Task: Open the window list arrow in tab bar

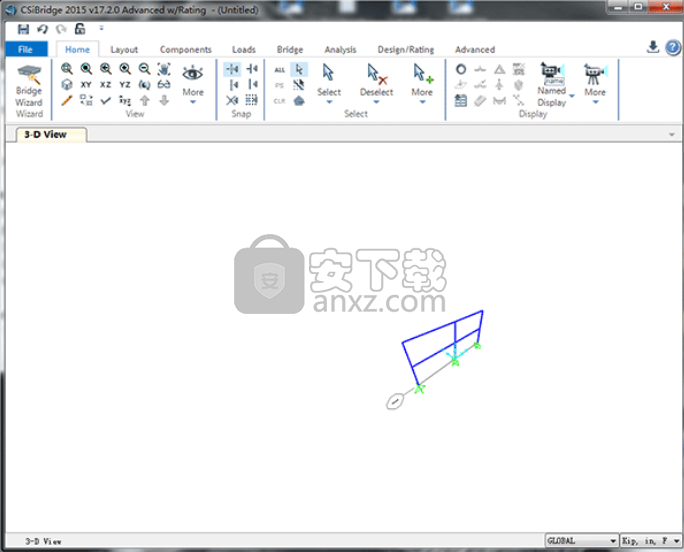Action: [672, 134]
